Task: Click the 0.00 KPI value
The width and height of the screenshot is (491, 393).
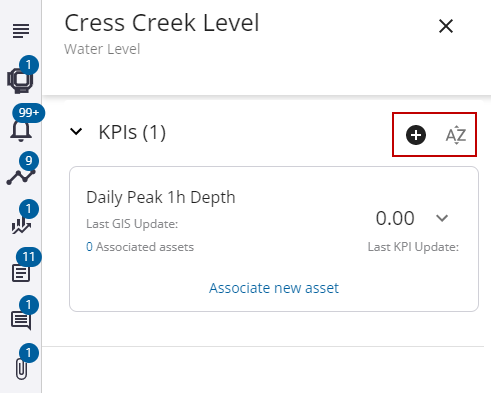Action: coord(395,218)
